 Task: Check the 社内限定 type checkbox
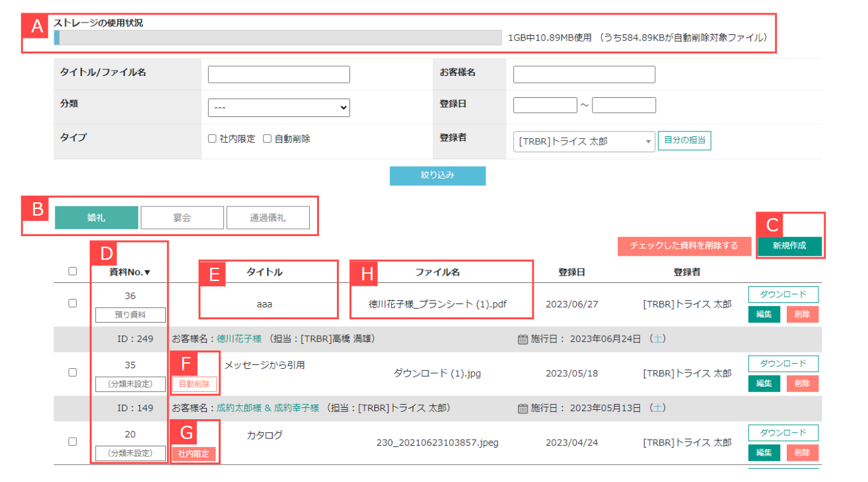212,139
